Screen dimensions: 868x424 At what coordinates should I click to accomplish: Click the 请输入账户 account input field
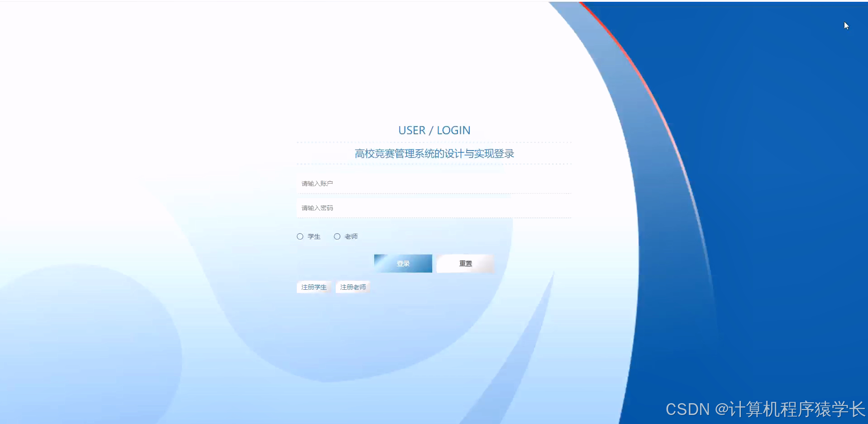pos(434,183)
